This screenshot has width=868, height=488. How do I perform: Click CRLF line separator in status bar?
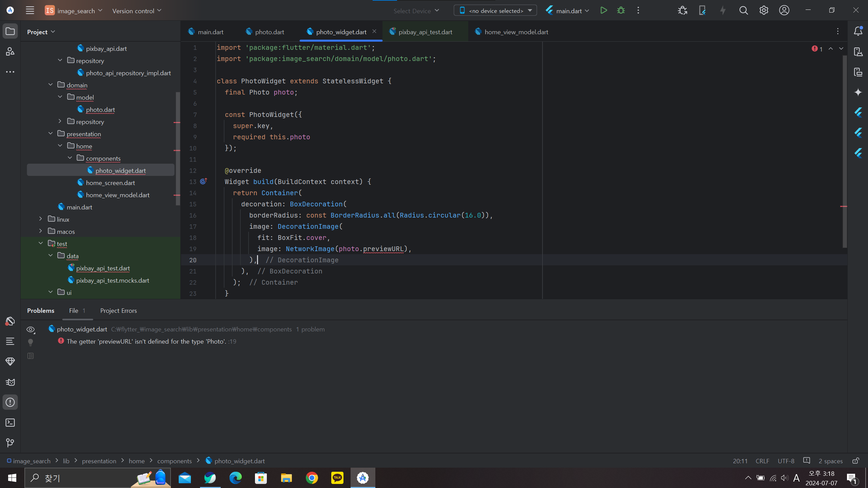tap(762, 461)
